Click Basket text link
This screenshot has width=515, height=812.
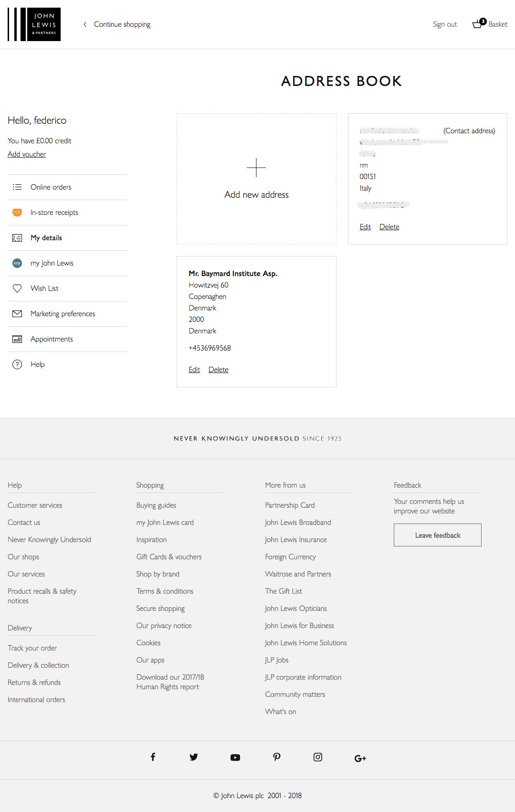pos(498,24)
